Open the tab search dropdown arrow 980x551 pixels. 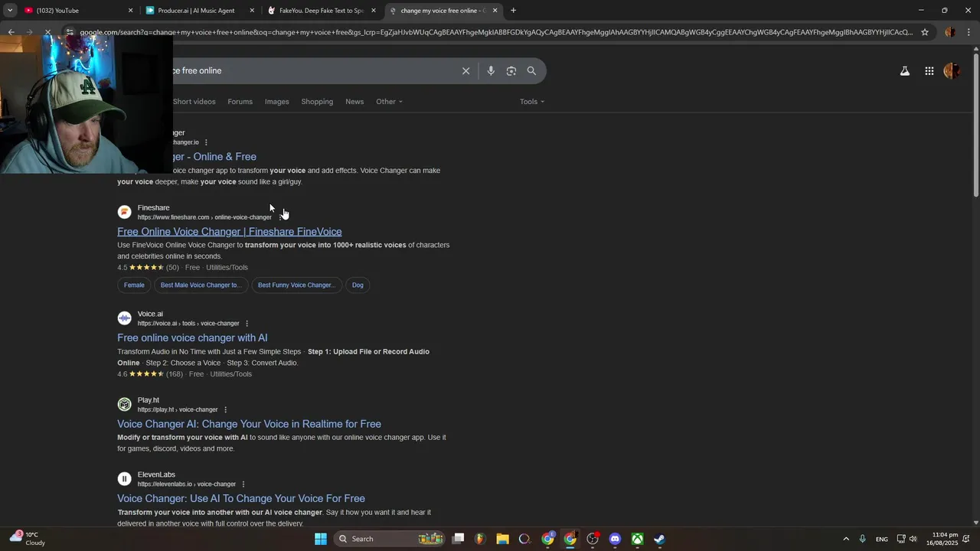click(x=10, y=10)
